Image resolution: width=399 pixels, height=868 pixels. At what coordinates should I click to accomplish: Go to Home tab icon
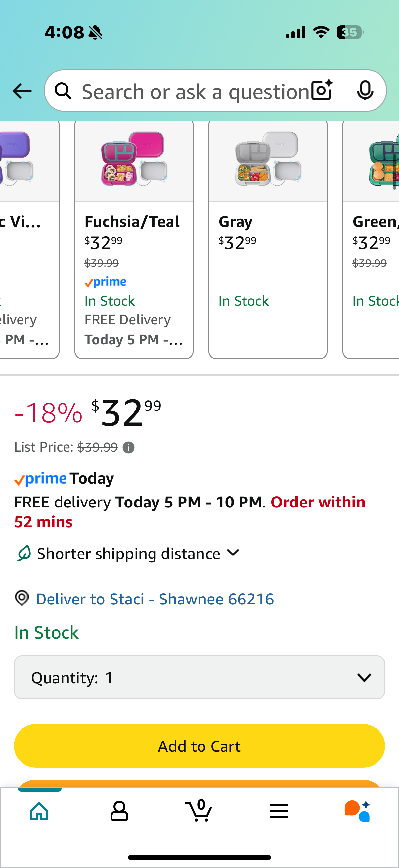coord(39,811)
